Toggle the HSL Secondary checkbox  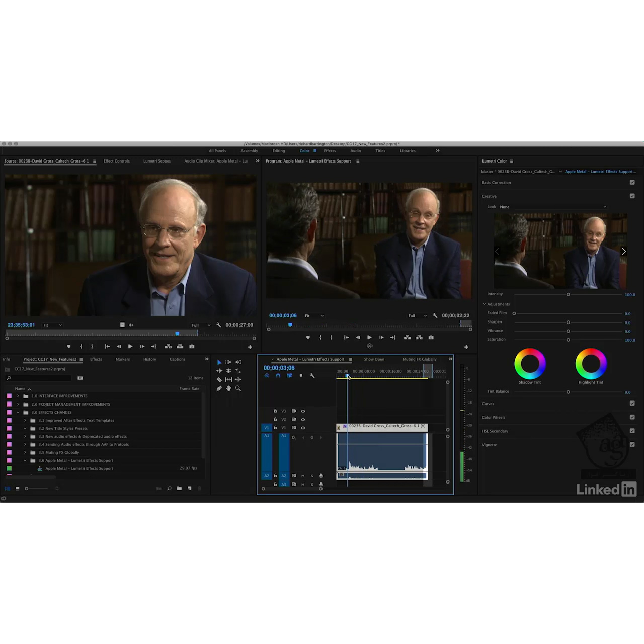click(x=632, y=431)
